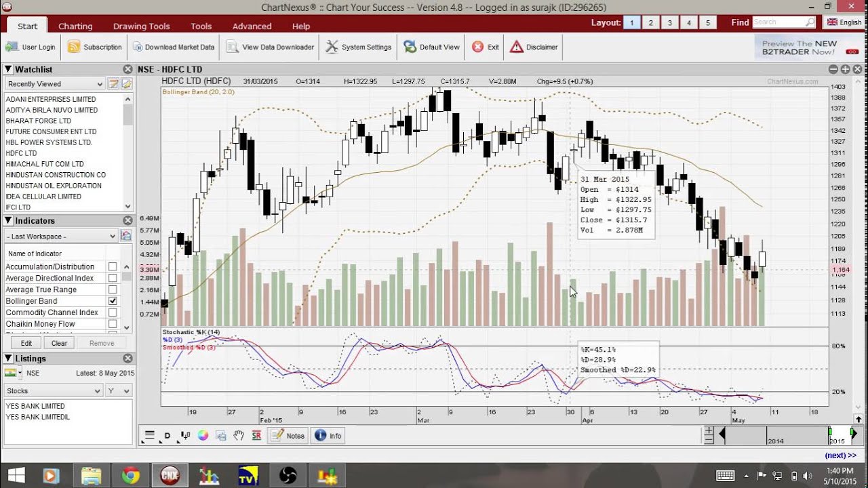Open the Subscription toolbar item

(95, 47)
